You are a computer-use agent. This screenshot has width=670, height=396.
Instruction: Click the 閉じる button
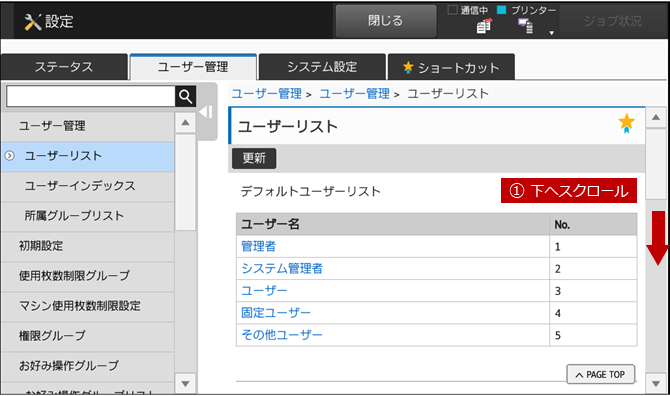pyautogui.click(x=386, y=21)
